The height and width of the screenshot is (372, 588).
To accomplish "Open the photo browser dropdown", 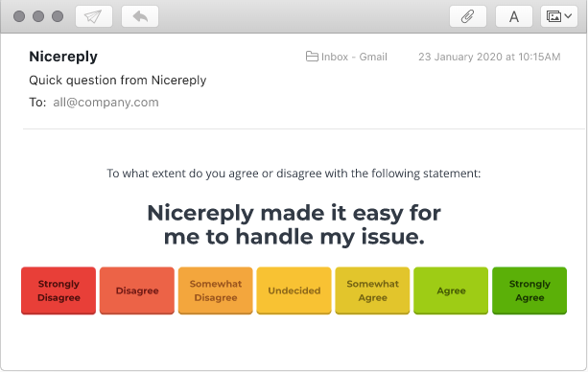I will 559,16.
